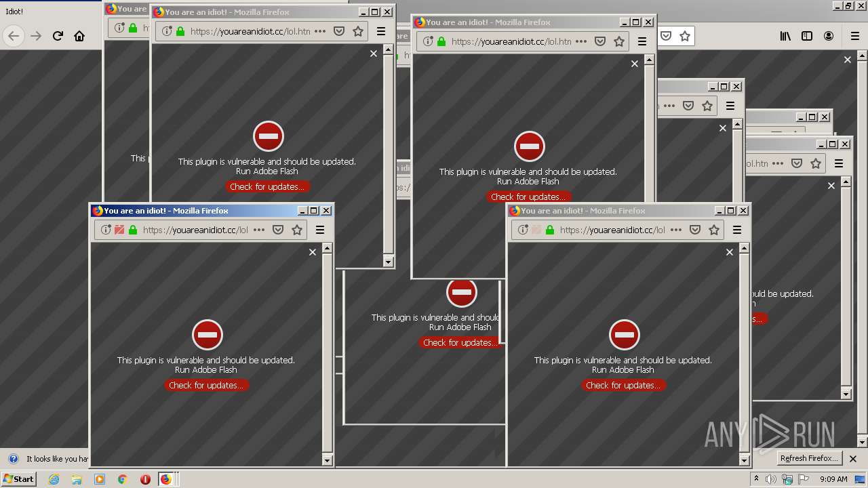
Task: Open the hamburger menu of the top-center lol.htn popup
Action: tap(642, 41)
